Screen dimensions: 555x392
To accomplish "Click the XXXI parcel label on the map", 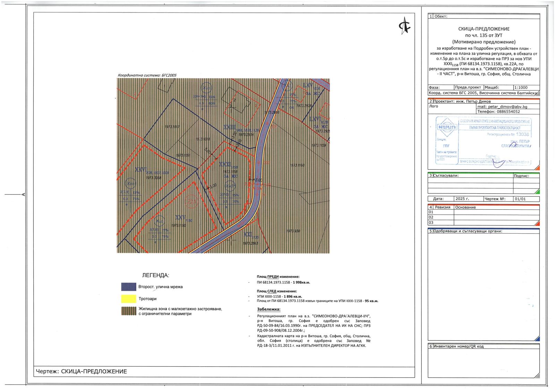I will 225,164.
